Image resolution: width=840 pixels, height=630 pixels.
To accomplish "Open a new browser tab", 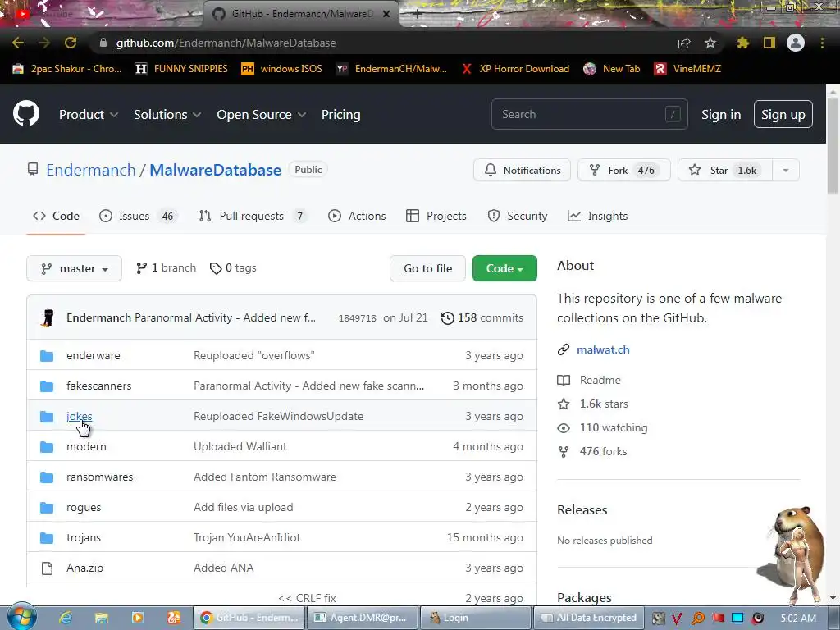I will (x=418, y=15).
